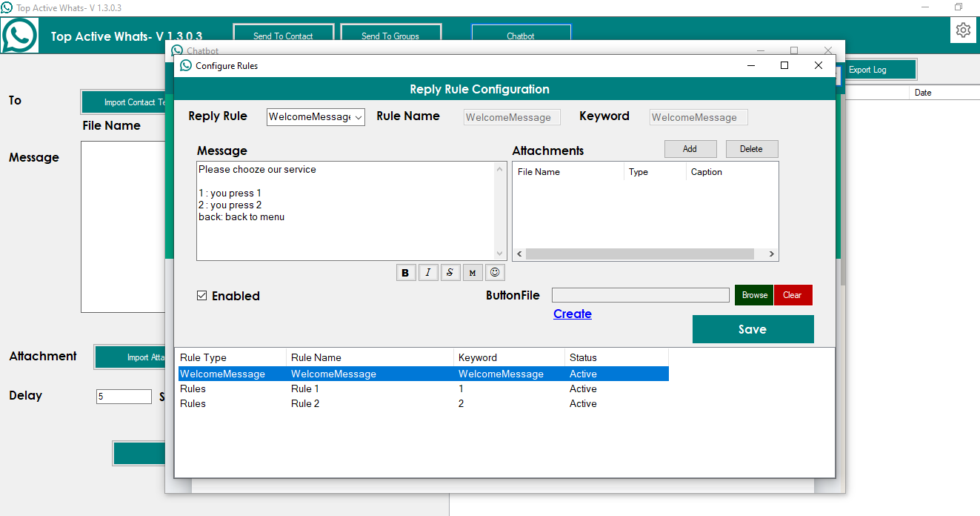Select the Rule 1 row
980x516 pixels.
tap(423, 388)
